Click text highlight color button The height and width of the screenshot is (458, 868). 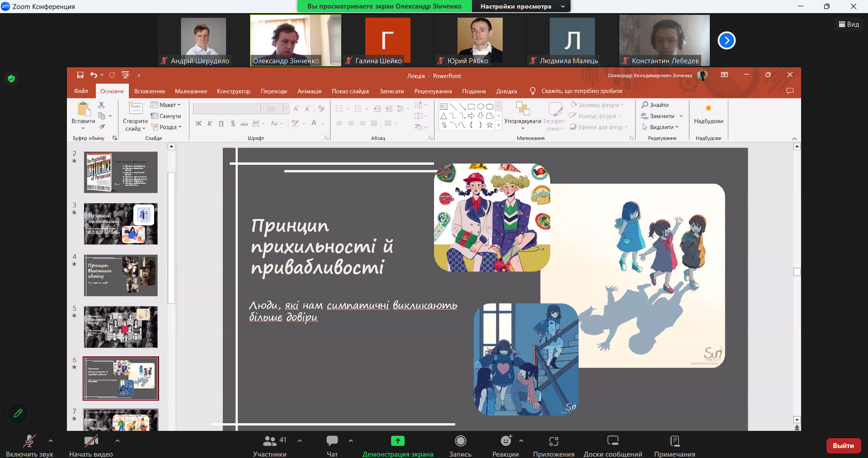[x=296, y=123]
